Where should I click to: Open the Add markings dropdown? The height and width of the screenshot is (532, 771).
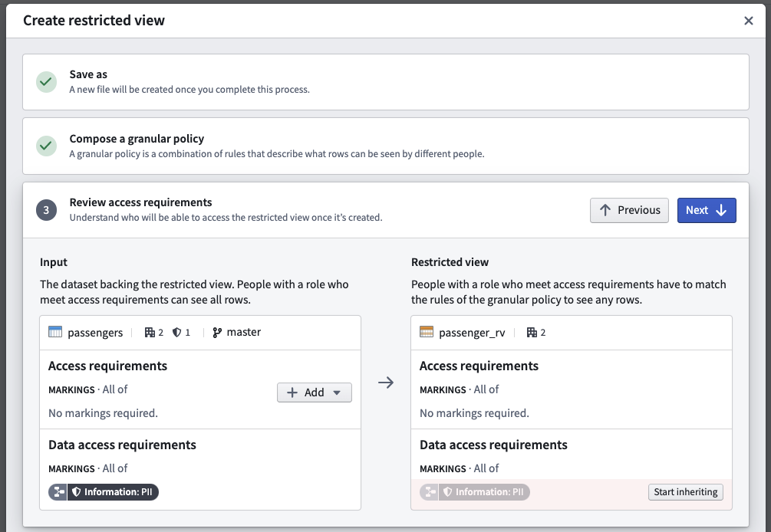point(315,392)
